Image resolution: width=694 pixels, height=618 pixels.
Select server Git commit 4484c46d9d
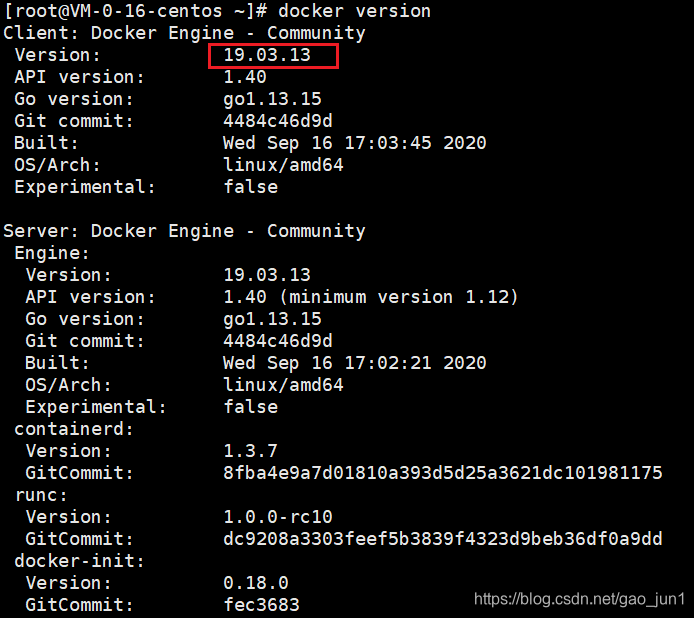click(278, 341)
